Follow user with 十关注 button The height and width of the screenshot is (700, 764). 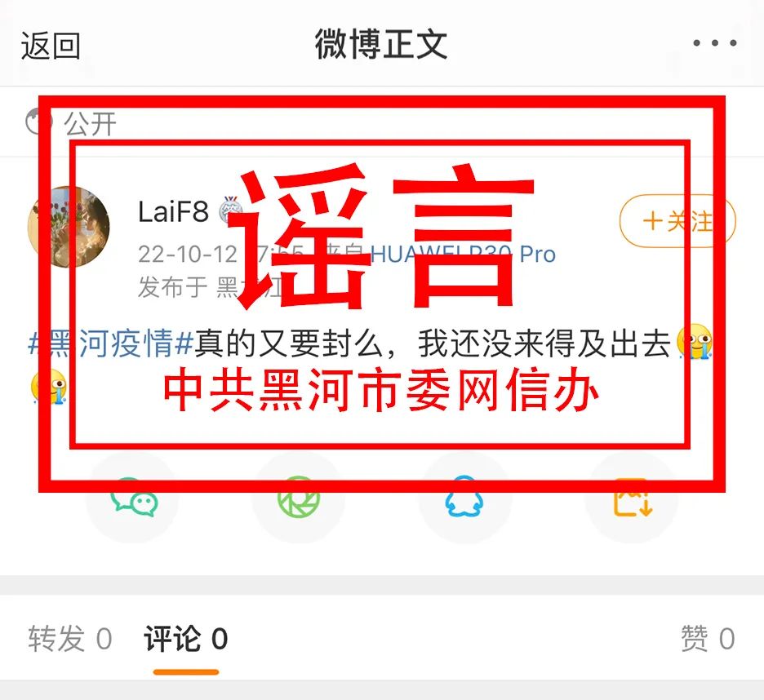[677, 220]
